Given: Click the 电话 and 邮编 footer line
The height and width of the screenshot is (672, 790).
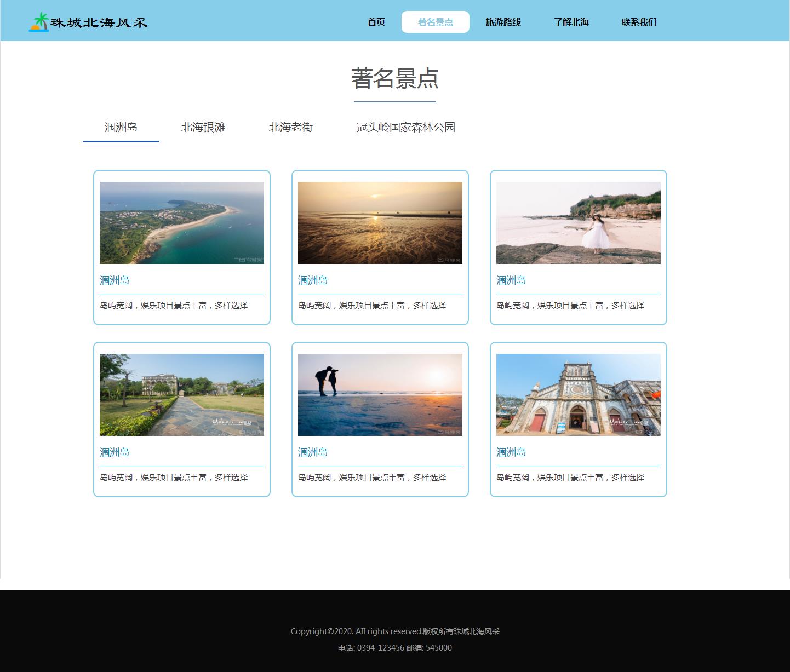Looking at the screenshot, I should click(395, 648).
